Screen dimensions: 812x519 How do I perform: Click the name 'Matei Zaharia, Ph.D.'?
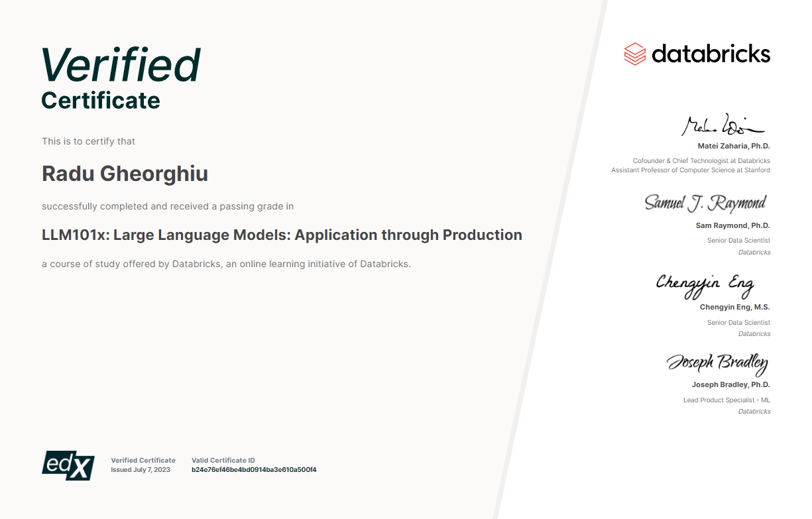[734, 146]
